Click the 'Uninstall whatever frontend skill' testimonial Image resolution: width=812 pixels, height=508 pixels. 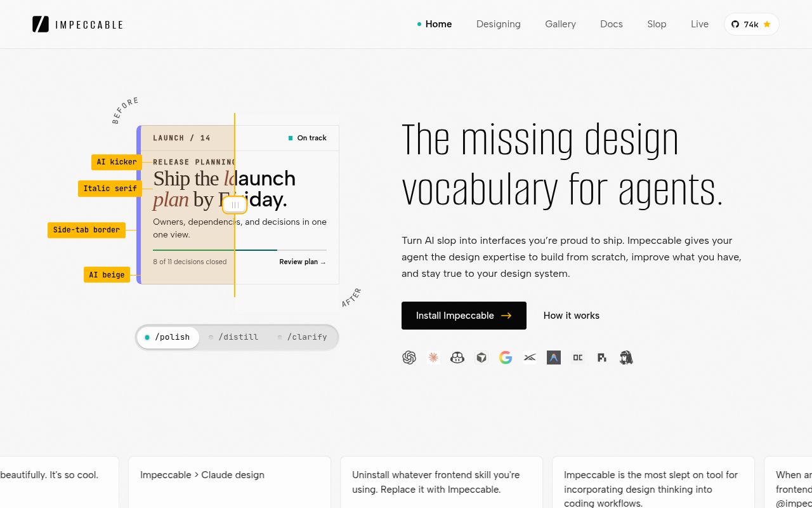(442, 482)
